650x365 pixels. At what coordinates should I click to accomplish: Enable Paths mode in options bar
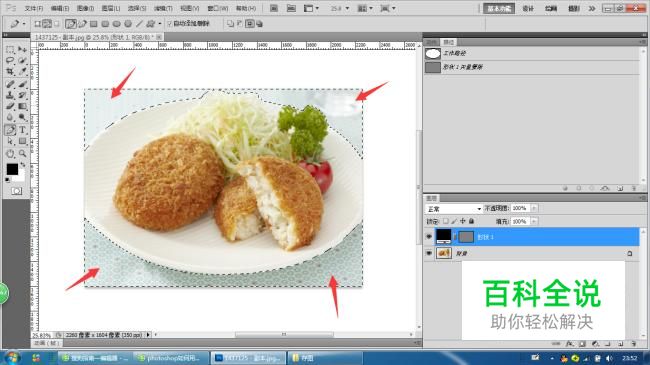(47, 24)
